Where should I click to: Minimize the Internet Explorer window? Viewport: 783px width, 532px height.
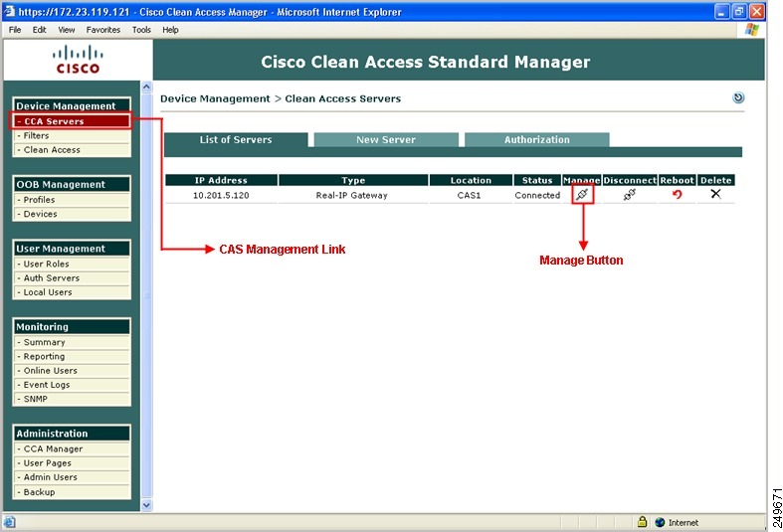tap(722, 12)
